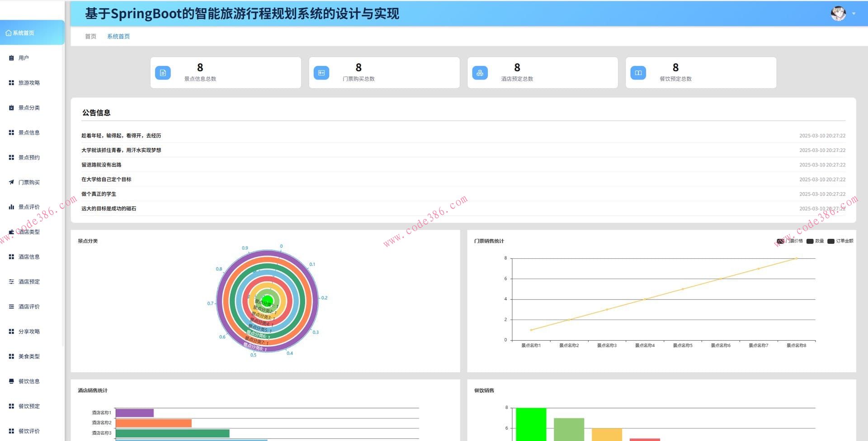This screenshot has width=868, height=441.
Task: Open the 旅游攻略 sidebar menu
Action: (x=29, y=83)
